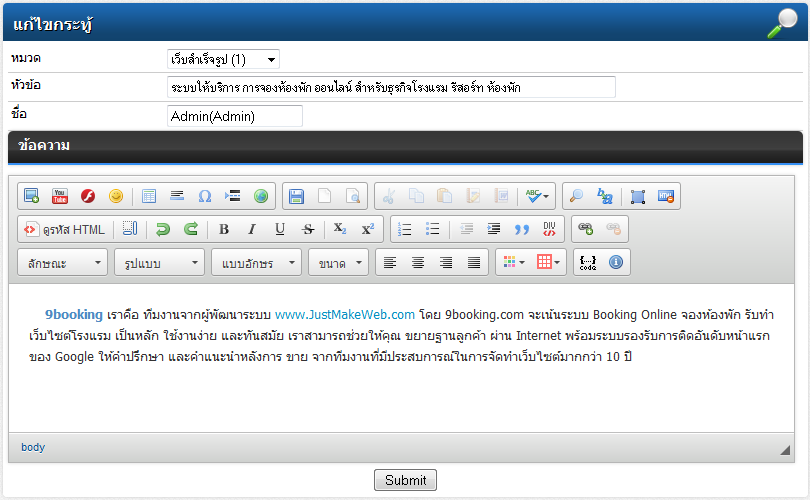Screen dimensions: 810x500
Task: Select all content
Action: pyautogui.click(x=638, y=196)
